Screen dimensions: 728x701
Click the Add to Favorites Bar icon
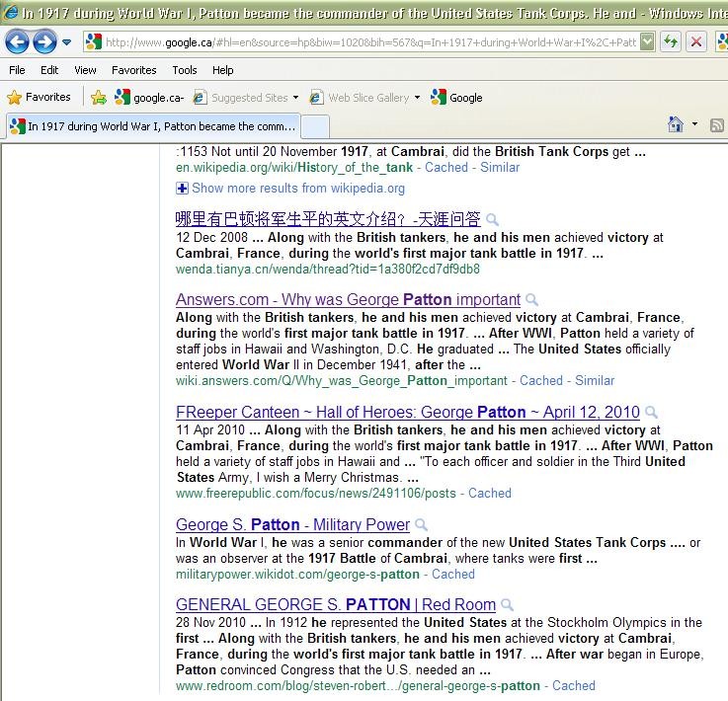[99, 98]
